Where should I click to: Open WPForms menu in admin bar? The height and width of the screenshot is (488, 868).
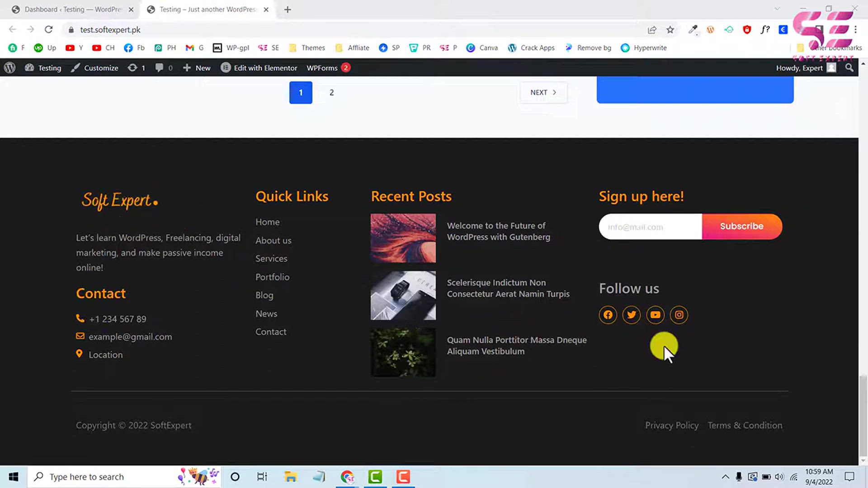tap(328, 68)
